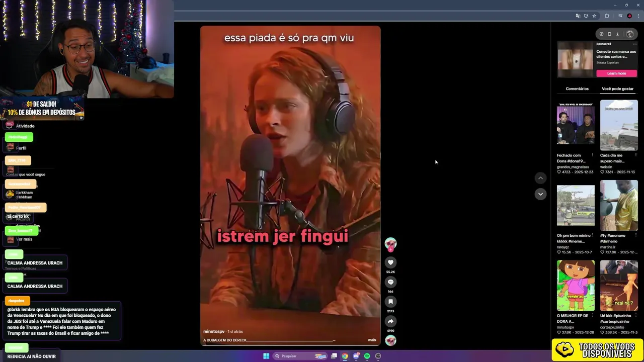Viewport: 644px width, 362px height.
Task: Click the taskbar Pesquisar search box
Action: pos(300,356)
